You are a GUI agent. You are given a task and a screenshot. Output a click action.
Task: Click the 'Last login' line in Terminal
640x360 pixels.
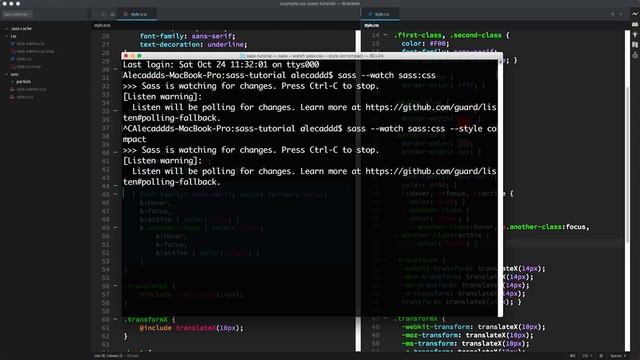(x=221, y=64)
